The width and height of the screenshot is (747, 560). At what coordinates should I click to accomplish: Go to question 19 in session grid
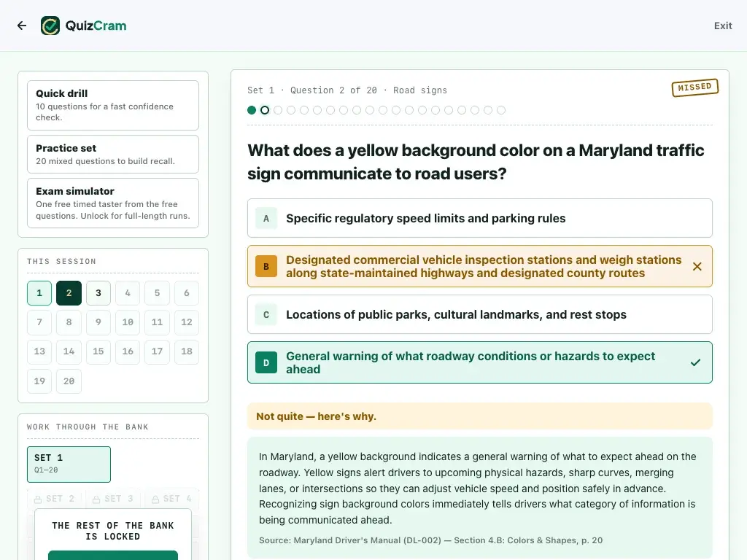[39, 381]
